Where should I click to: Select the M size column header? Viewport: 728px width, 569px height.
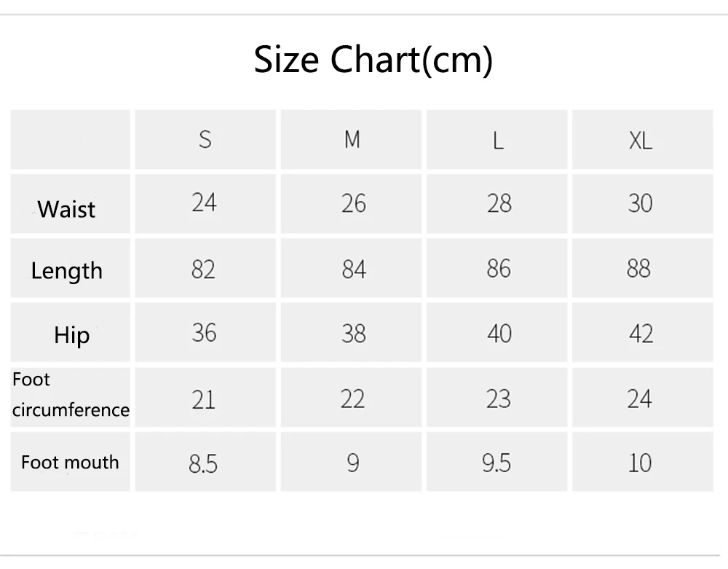click(x=352, y=139)
